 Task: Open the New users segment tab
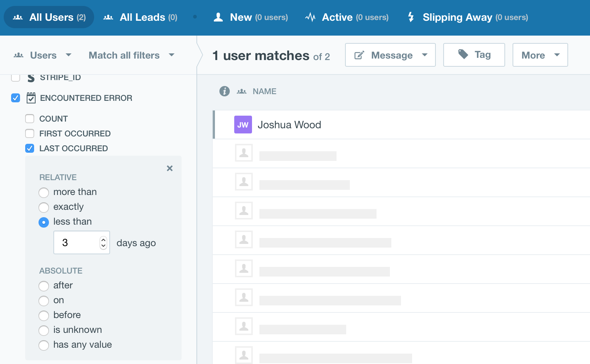tap(251, 17)
